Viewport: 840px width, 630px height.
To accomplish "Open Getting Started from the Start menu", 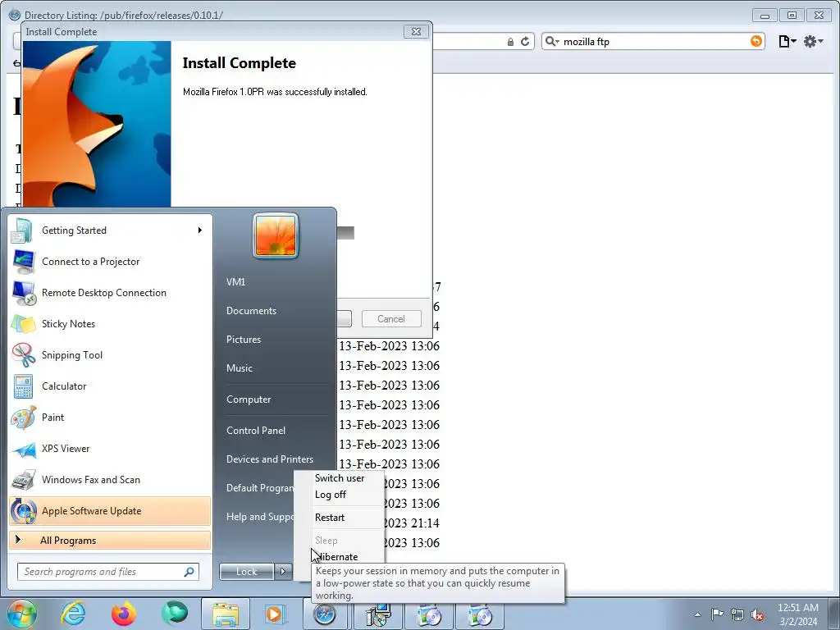I will pos(110,231).
